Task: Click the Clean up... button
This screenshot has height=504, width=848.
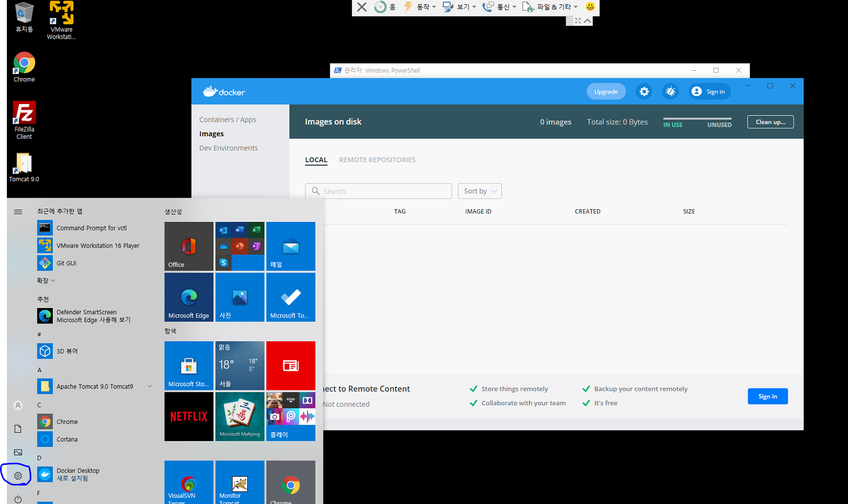Action: pos(770,122)
